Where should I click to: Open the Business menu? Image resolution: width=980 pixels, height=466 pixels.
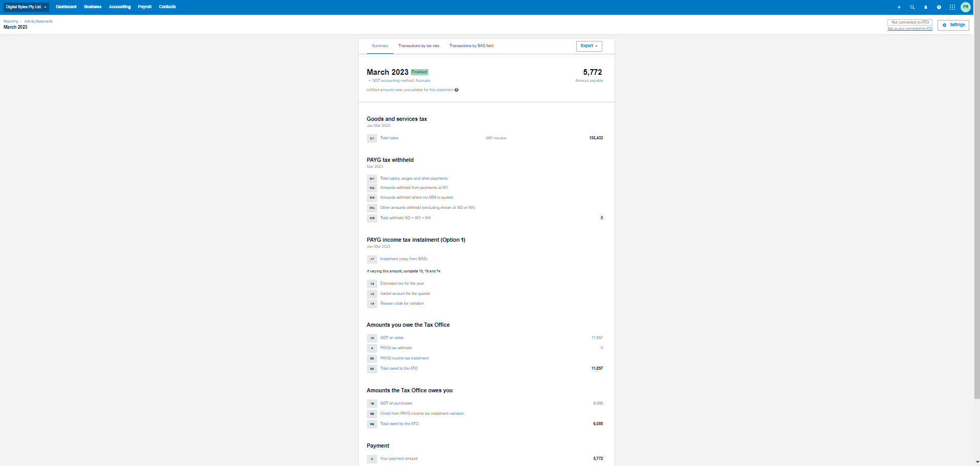93,7
